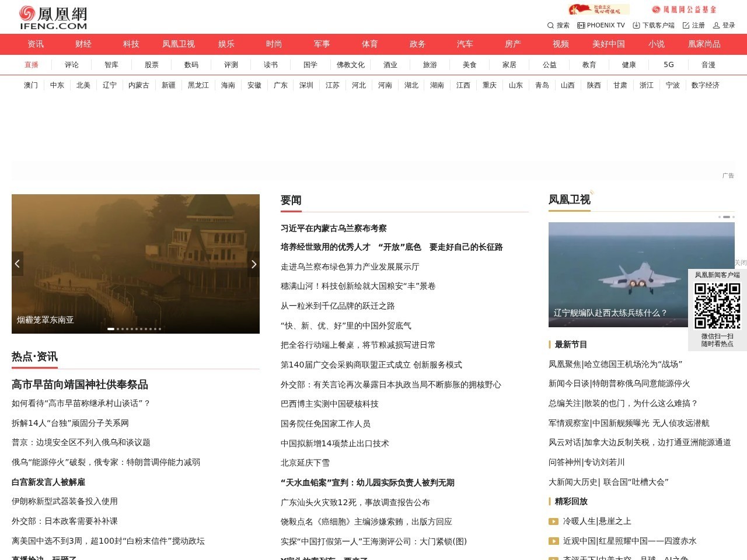747x560 pixels.
Task: Open the 澳门 regional channel
Action: coord(31,85)
